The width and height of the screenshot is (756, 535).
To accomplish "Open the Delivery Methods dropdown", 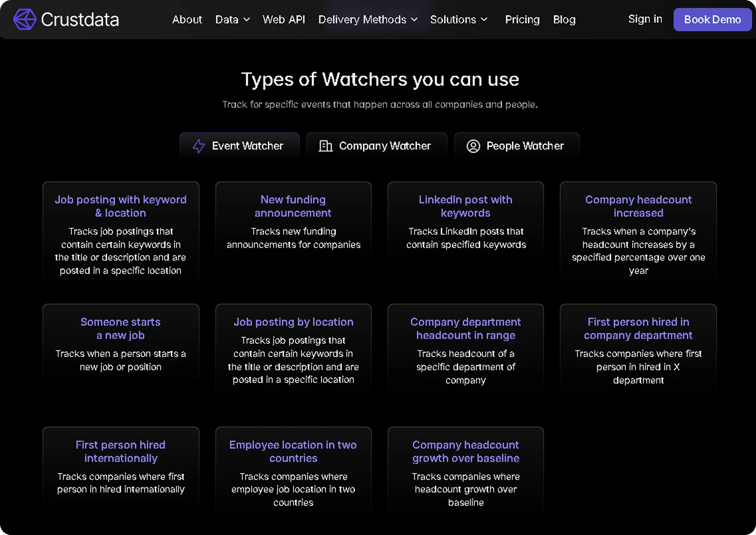I will [368, 20].
